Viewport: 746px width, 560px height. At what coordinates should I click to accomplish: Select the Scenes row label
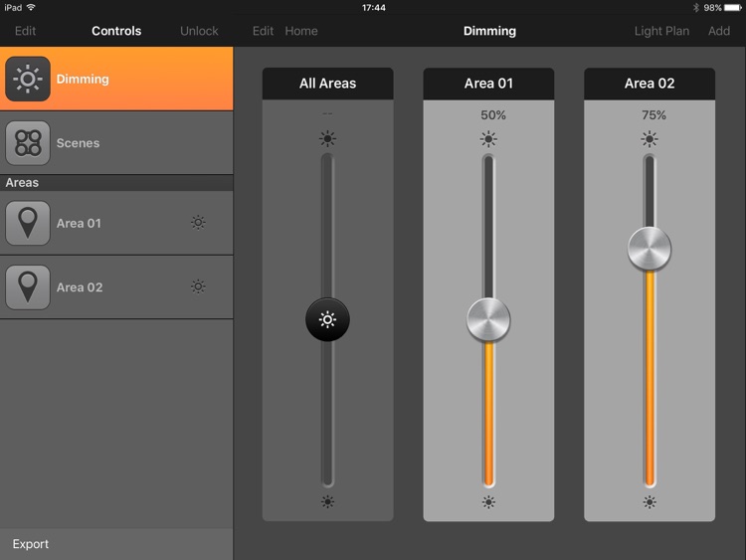pos(78,143)
